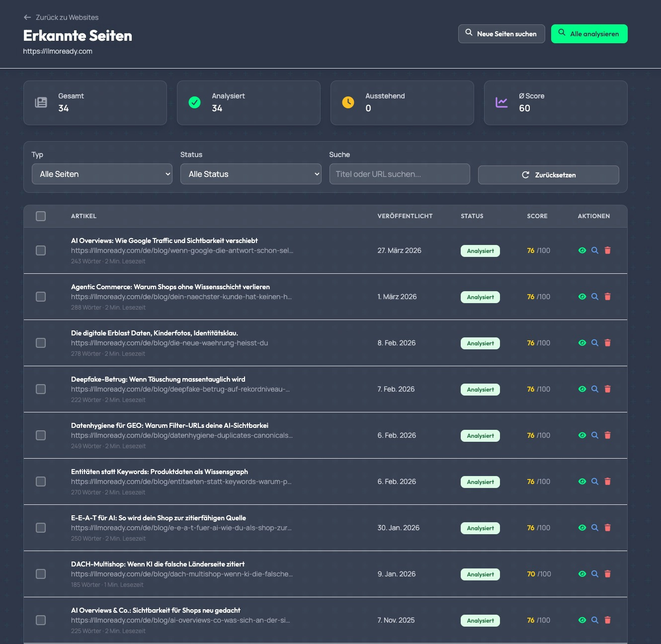Click the pages icon on the Gesamt card
The image size is (661, 644).
point(41,103)
